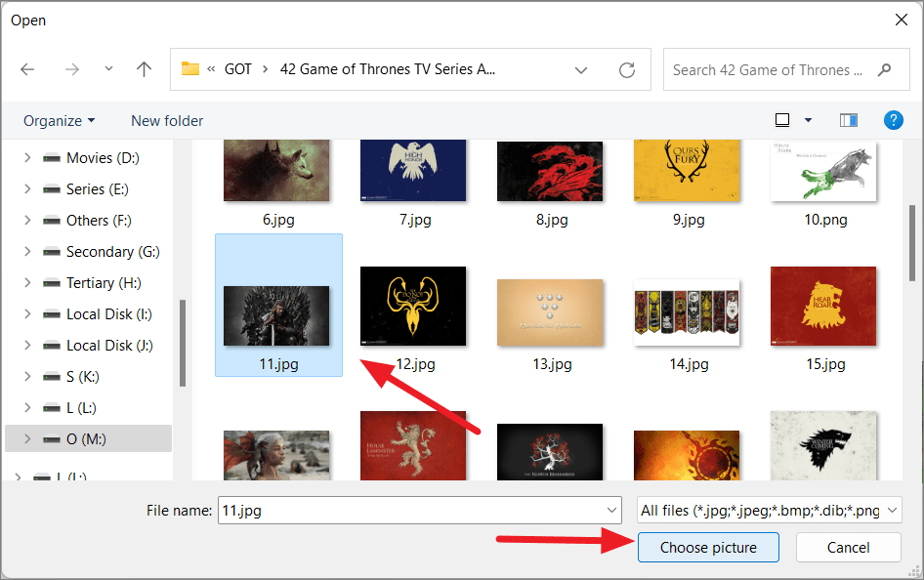Click the forward navigation arrow
Viewport: 924px width, 580px height.
point(72,69)
